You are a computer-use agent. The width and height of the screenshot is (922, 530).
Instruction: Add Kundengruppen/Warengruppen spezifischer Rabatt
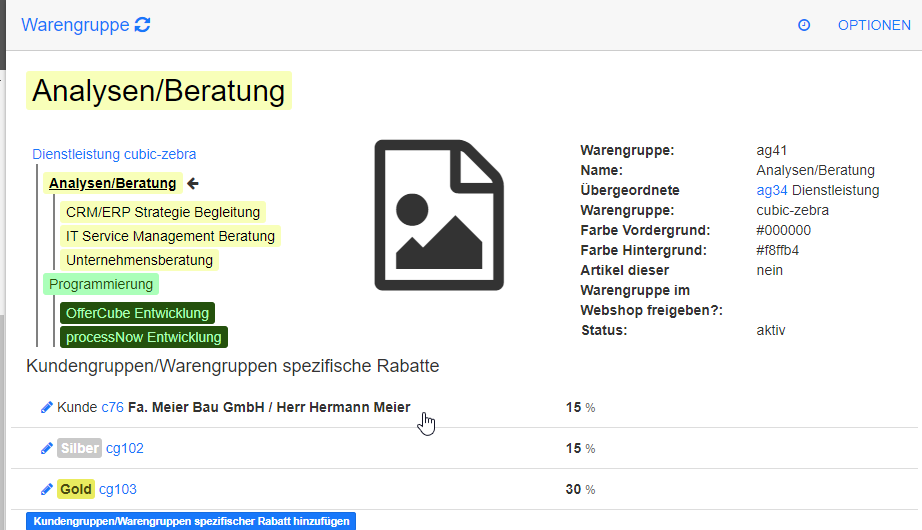pos(191,521)
